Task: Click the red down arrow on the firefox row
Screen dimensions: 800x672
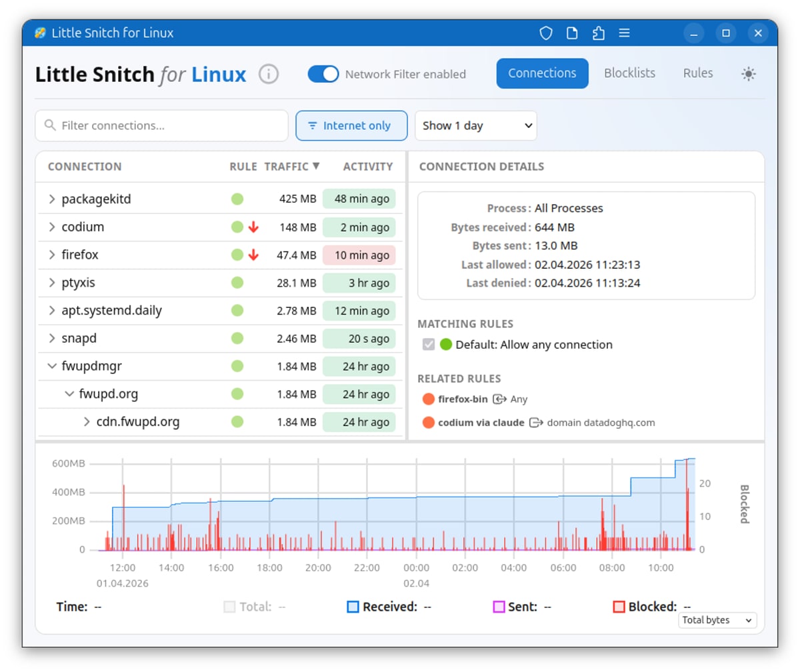Action: 253,255
